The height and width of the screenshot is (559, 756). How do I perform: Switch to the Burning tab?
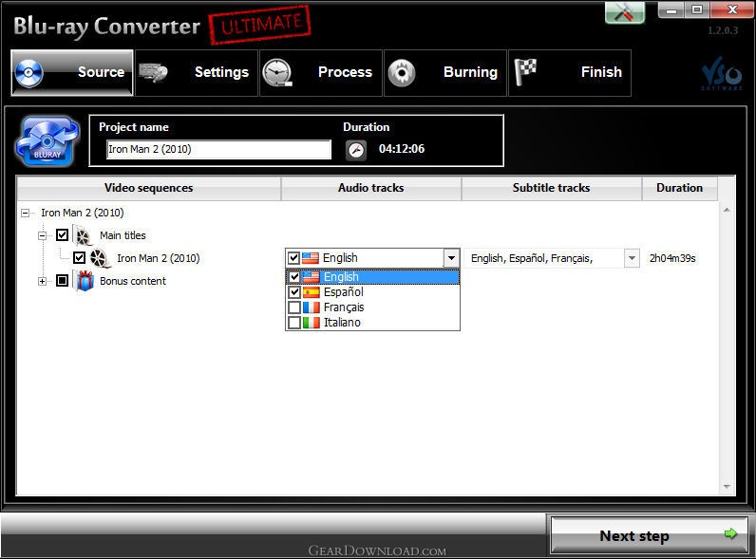click(x=445, y=73)
